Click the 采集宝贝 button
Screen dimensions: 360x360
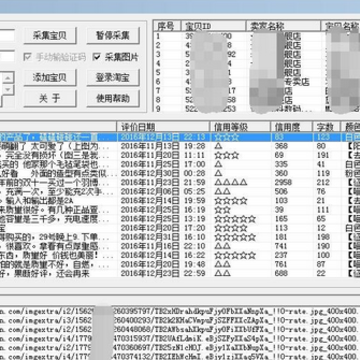(x=50, y=36)
